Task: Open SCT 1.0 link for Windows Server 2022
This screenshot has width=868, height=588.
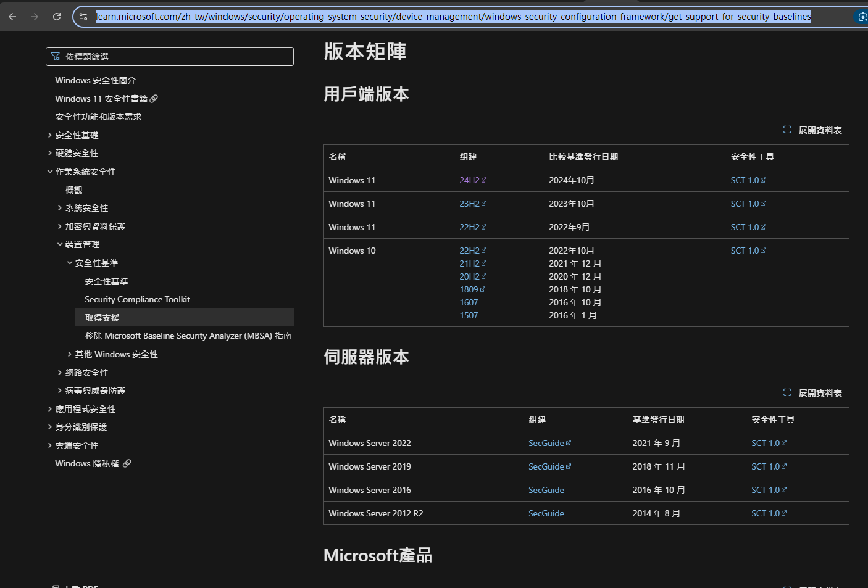Action: coord(769,443)
